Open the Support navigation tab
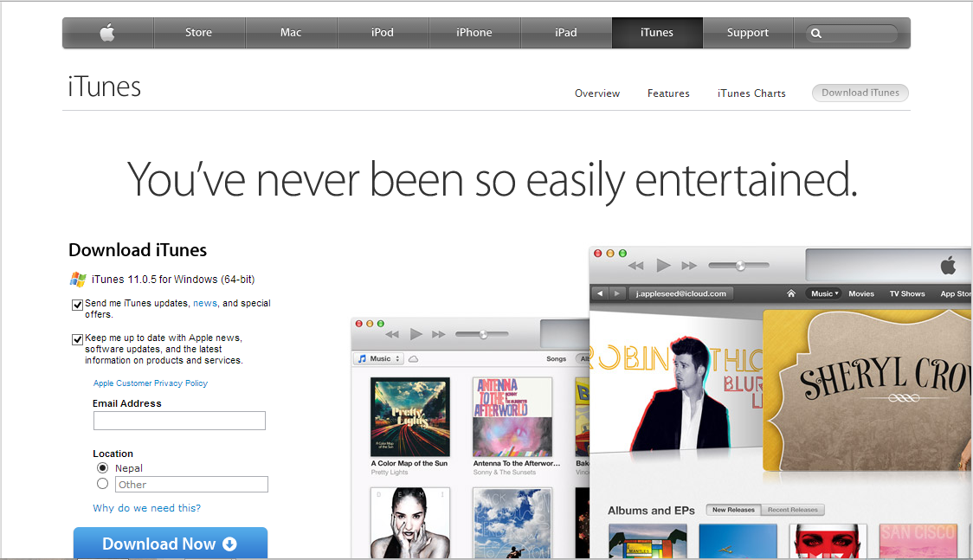 point(748,32)
